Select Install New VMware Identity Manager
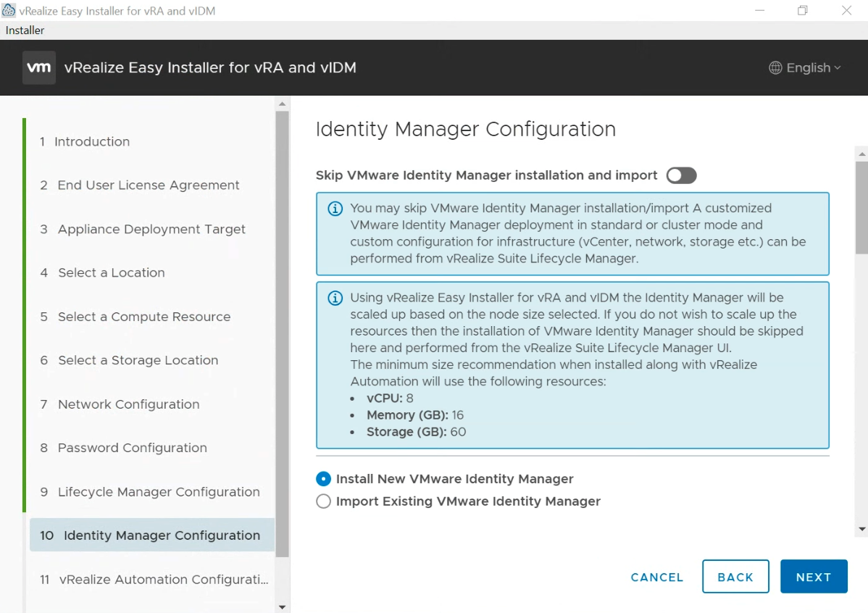Screen dimensions: 868x613 323,479
